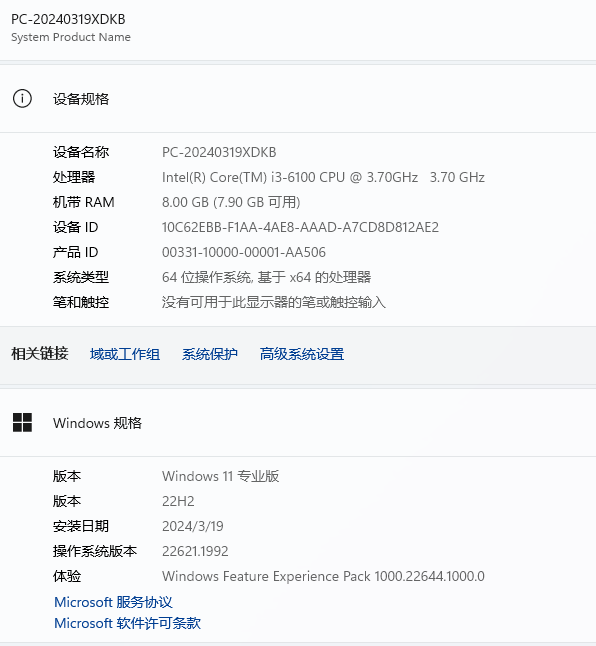Collapse the Windows 规格 section header
The image size is (596, 646).
pyautogui.click(x=298, y=423)
